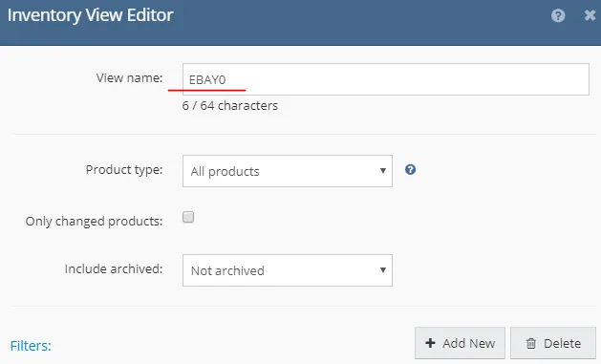The image size is (601, 364).
Task: Click the '6 / 64 characters' counter text
Action: 230,106
